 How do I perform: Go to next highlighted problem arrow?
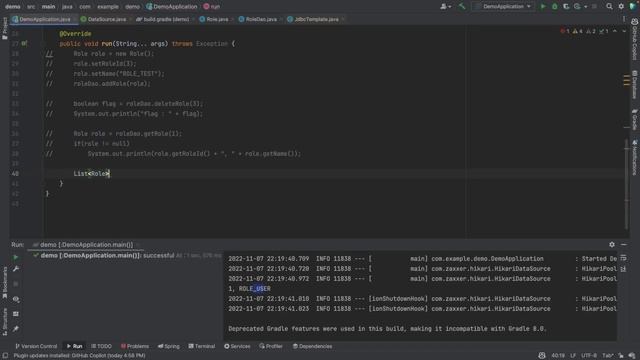click(x=624, y=31)
